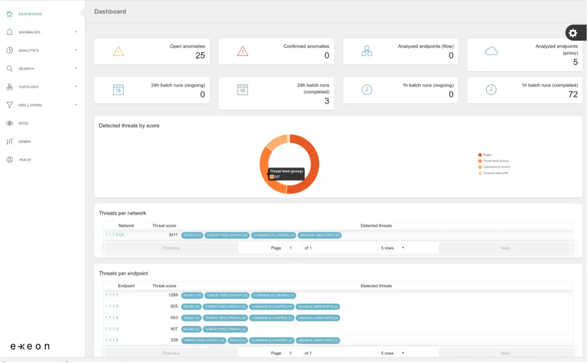The image size is (588, 364).
Task: Open the Anomalies menu item
Action: pyautogui.click(x=29, y=32)
